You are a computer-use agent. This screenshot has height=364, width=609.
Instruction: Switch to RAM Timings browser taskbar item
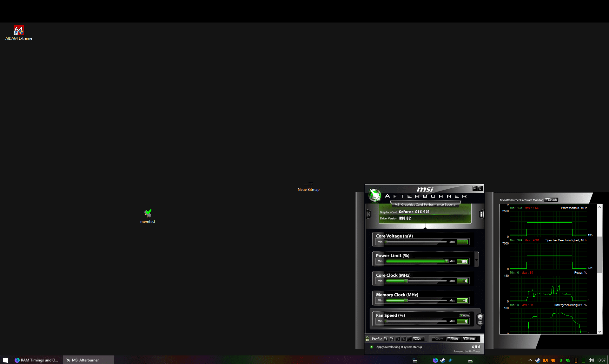[37, 360]
